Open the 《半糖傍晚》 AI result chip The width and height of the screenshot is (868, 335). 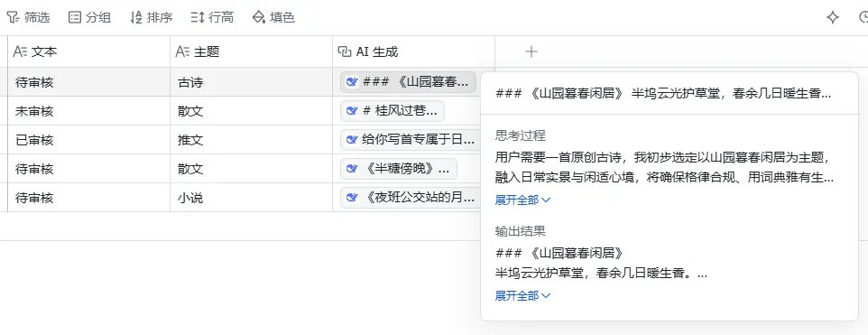399,169
